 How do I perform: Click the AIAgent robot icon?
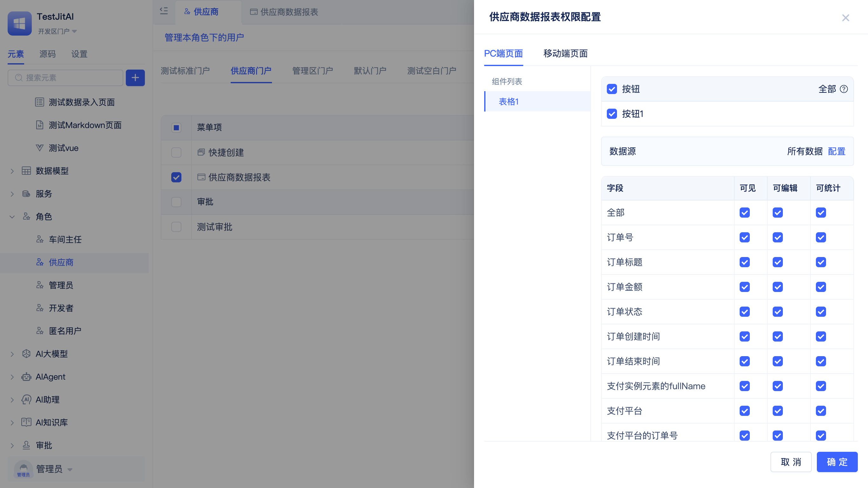tap(26, 377)
